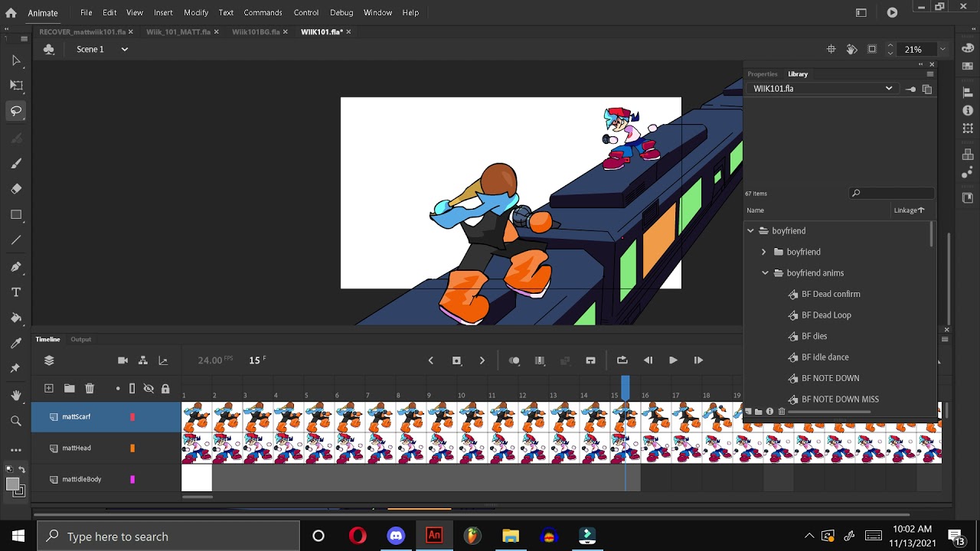Viewport: 980px width, 551px height.
Task: Select the Rectangle tool
Action: pyautogui.click(x=16, y=215)
